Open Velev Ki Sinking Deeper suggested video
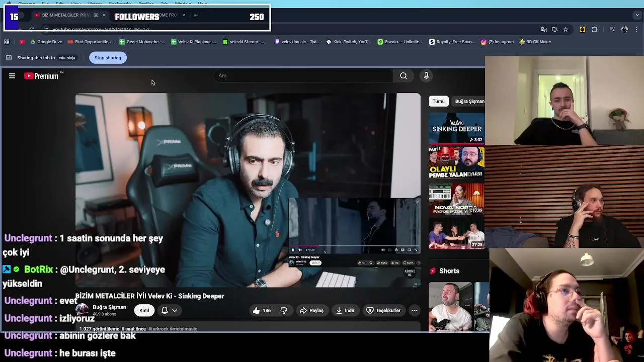The height and width of the screenshot is (362, 644). click(x=456, y=128)
